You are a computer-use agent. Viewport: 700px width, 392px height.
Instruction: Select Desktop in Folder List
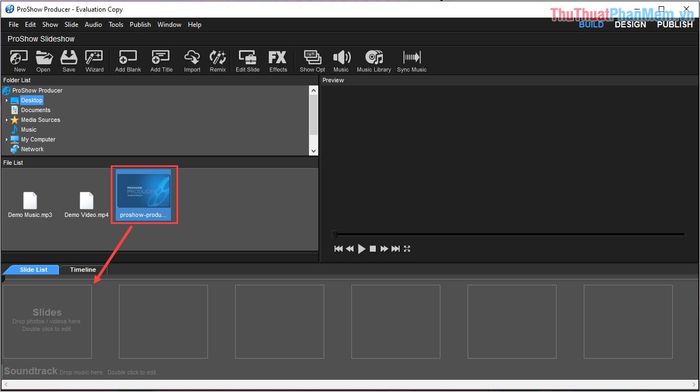(x=32, y=100)
